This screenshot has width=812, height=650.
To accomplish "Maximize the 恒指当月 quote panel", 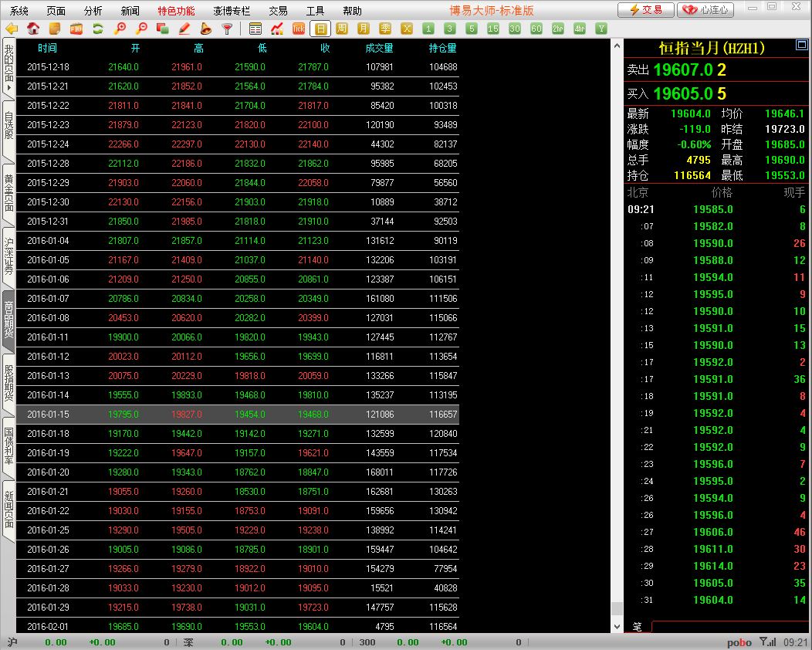I will click(x=801, y=46).
